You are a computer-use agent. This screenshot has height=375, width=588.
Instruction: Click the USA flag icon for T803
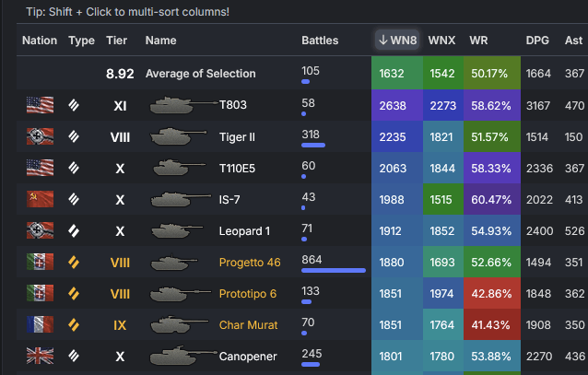40,105
